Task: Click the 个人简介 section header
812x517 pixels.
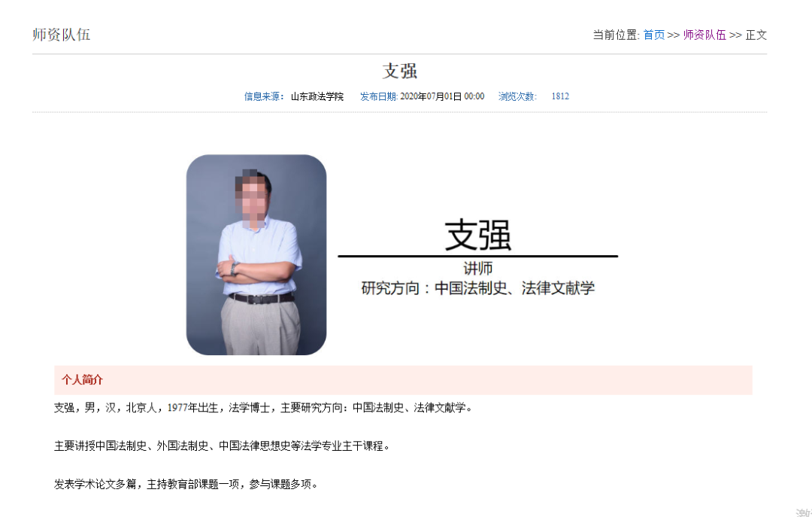Action: pyautogui.click(x=404, y=380)
